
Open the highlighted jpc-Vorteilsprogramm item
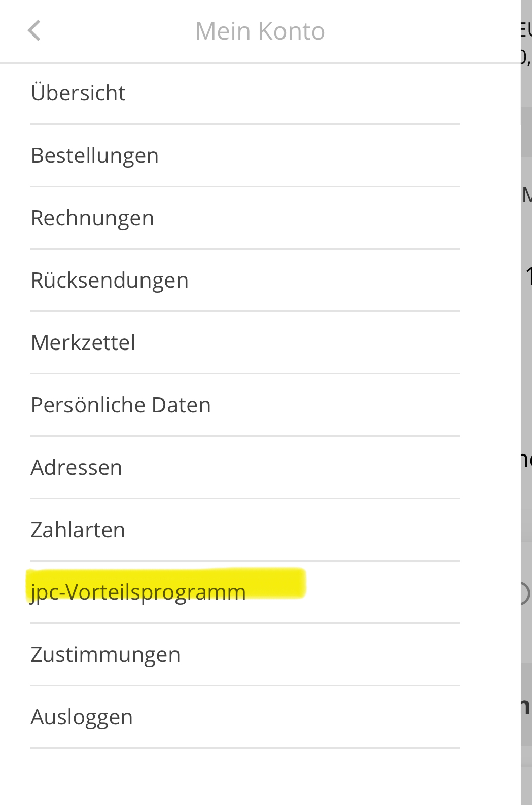click(138, 592)
